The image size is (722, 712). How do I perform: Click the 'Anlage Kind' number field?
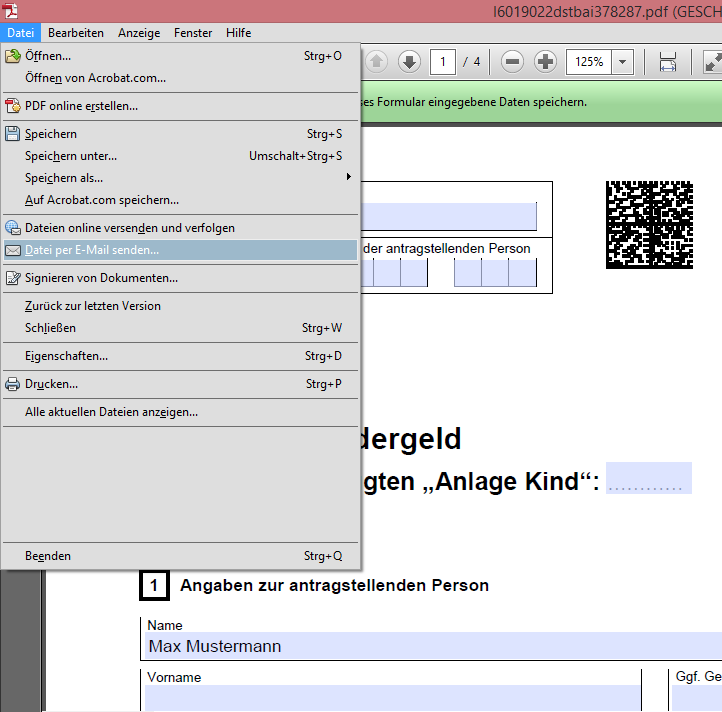648,479
